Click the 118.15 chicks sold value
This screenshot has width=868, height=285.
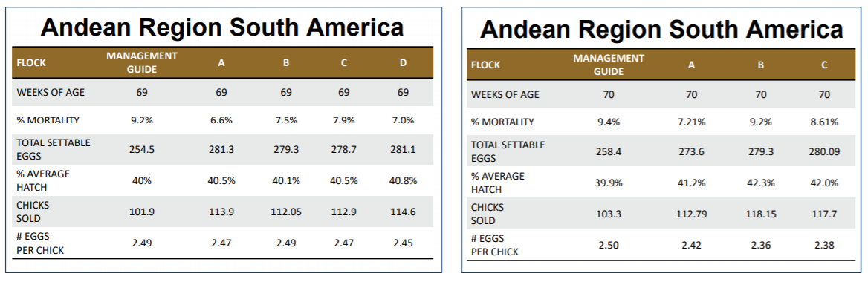click(761, 214)
